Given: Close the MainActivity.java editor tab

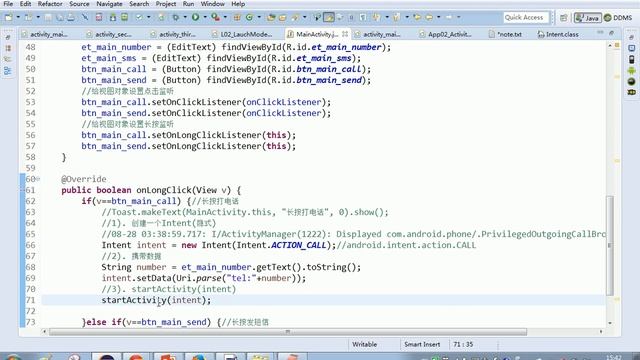Looking at the screenshot, I should pyautogui.click(x=345, y=34).
